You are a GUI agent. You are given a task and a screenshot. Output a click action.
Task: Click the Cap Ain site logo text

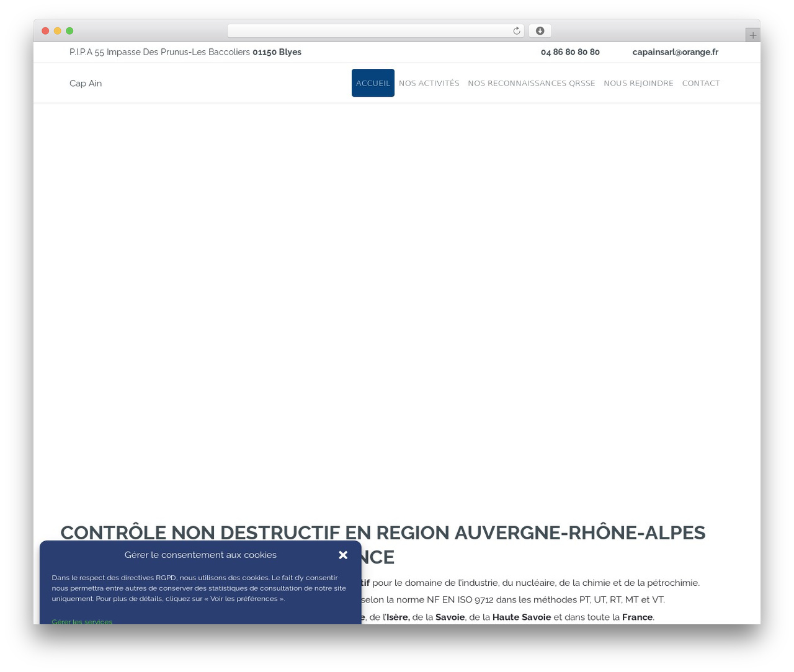[x=86, y=83]
